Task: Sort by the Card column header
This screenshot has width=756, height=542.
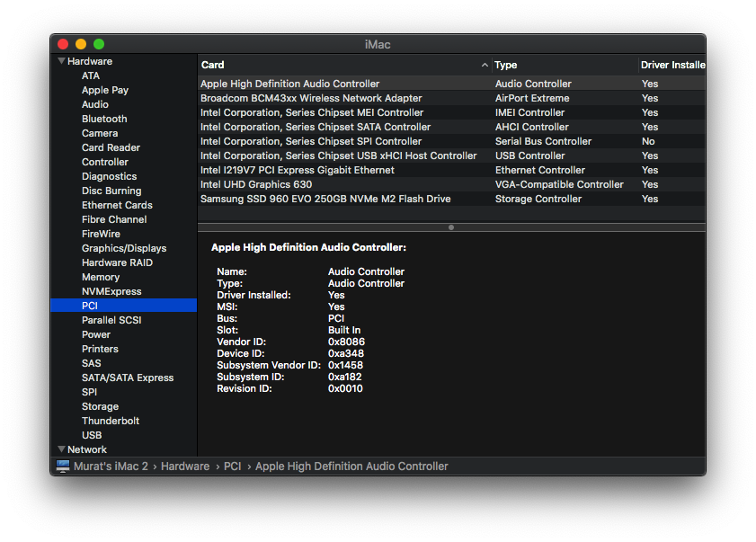Action: tap(344, 65)
